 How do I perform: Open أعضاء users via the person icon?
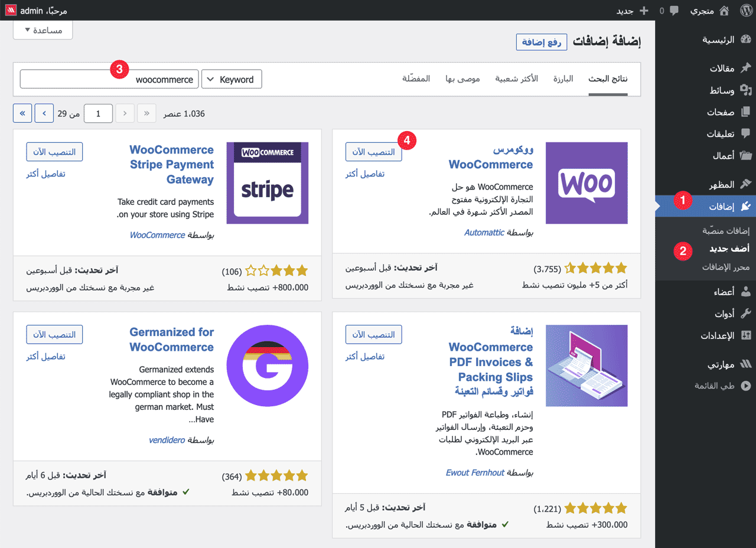pyautogui.click(x=745, y=292)
